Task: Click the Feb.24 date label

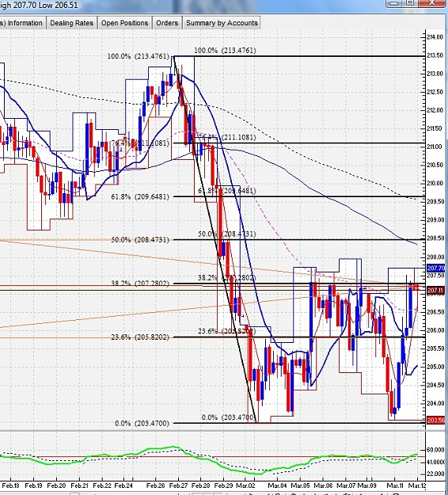Action: (x=123, y=485)
